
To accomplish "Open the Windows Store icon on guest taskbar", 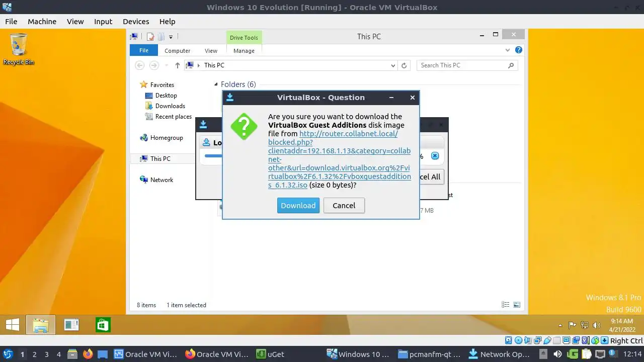I will 103,325.
